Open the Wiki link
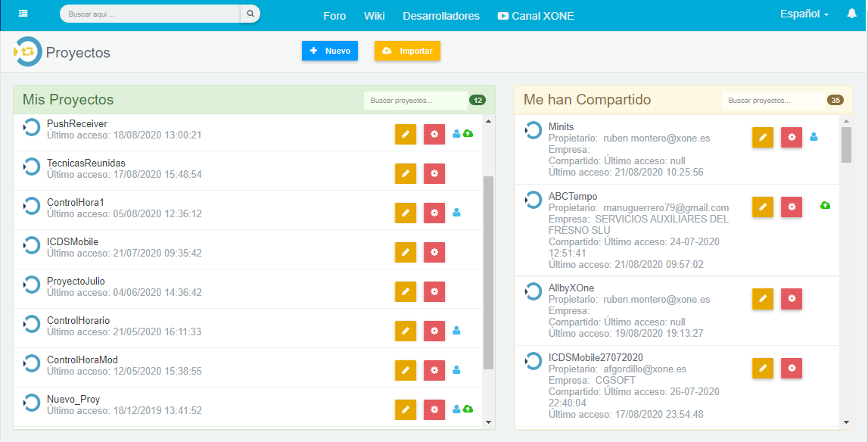Viewport: 868px width, 442px height. click(374, 16)
